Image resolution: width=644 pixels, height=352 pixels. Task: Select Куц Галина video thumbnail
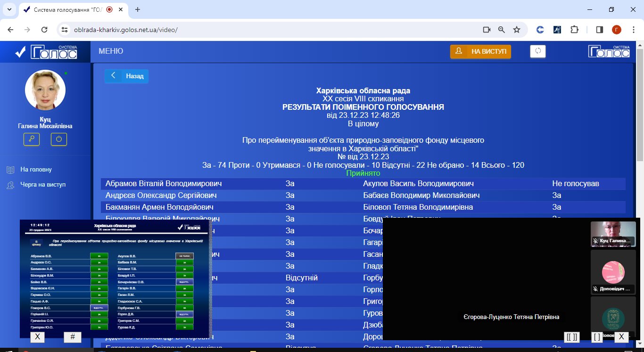point(613,234)
